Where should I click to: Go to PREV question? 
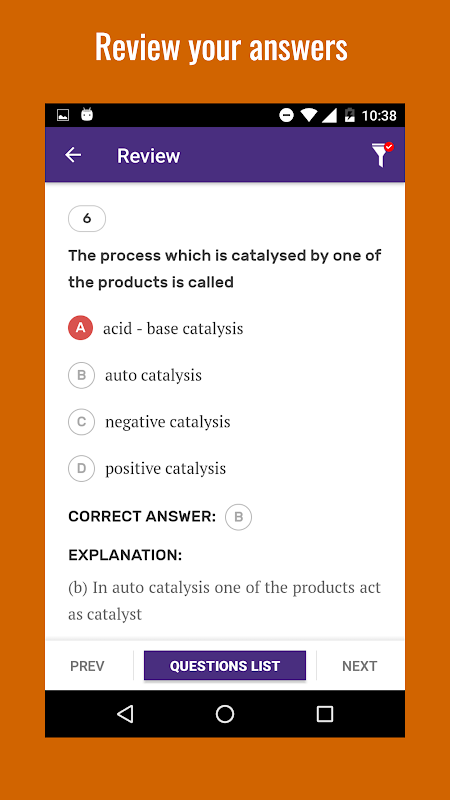pyautogui.click(x=87, y=666)
